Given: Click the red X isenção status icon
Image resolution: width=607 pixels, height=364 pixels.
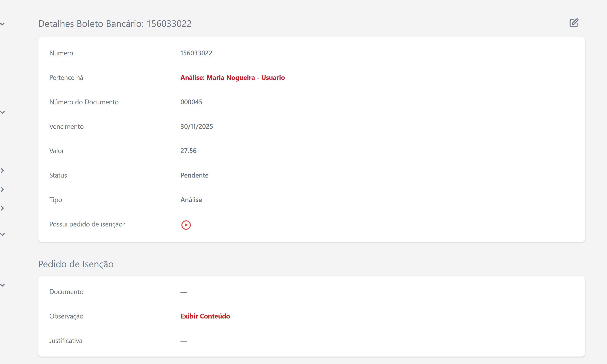Looking at the screenshot, I should (186, 225).
